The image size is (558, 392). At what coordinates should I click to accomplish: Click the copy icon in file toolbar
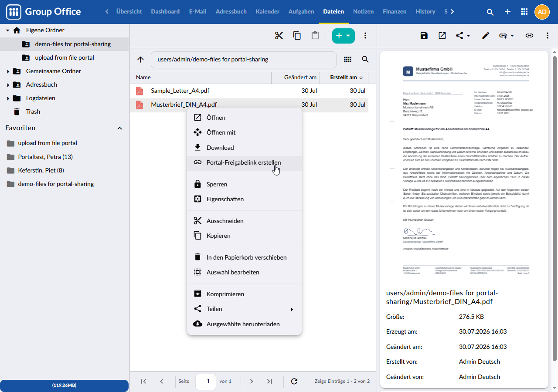(x=297, y=36)
